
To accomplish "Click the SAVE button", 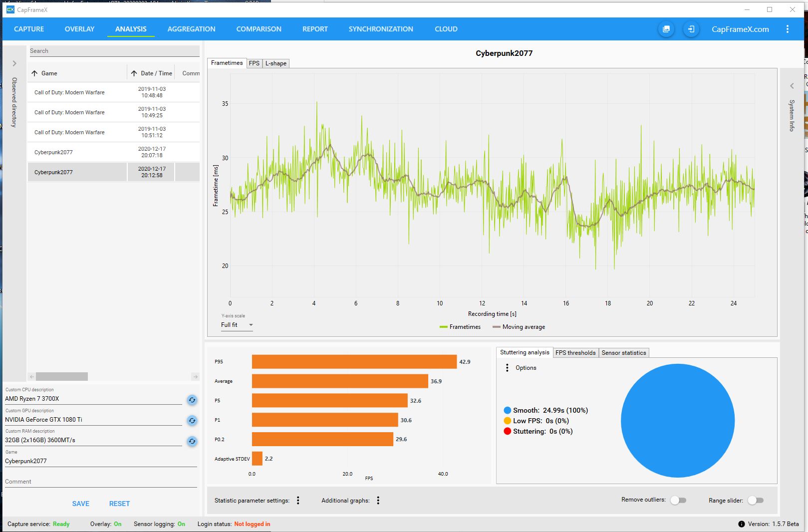I will click(x=81, y=504).
